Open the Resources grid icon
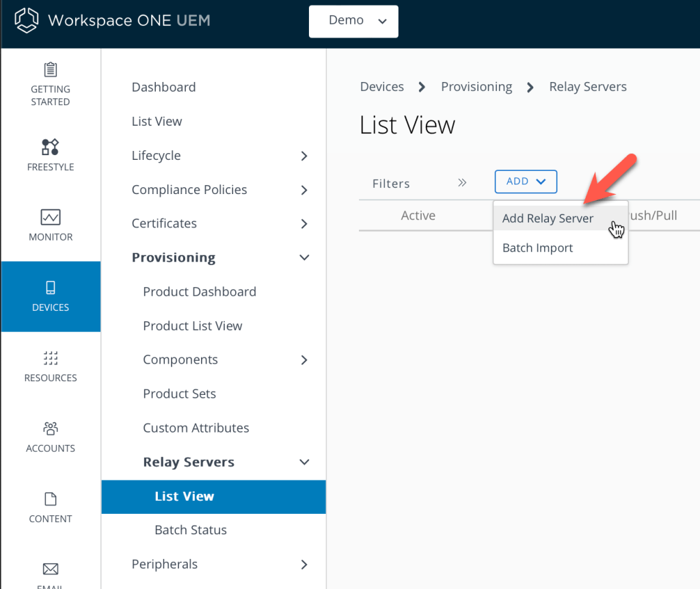700x589 pixels. tap(51, 358)
